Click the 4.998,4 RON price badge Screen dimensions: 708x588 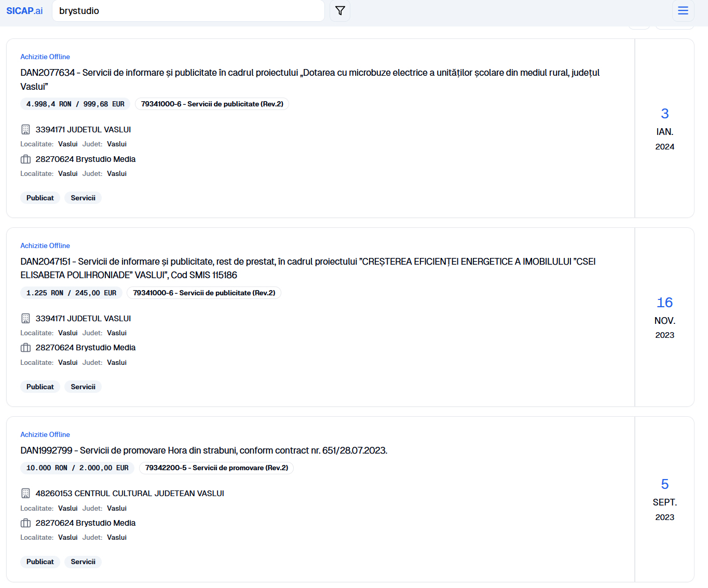tap(75, 104)
